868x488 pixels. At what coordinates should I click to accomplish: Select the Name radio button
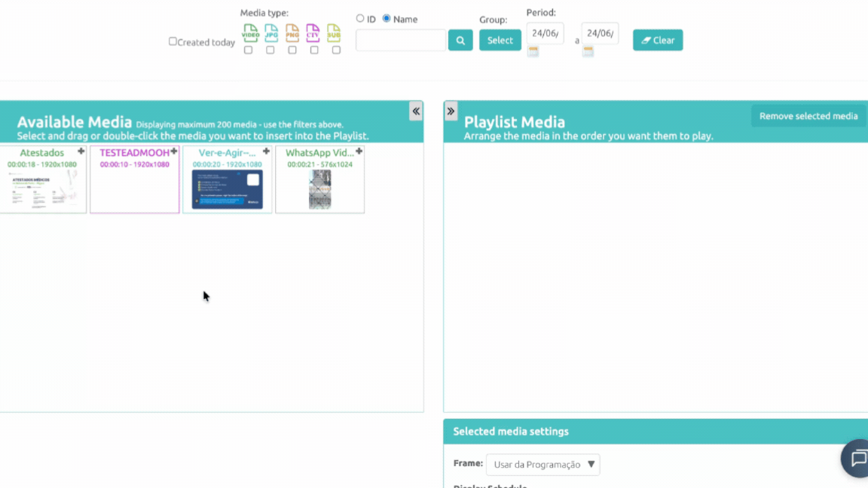coord(387,18)
